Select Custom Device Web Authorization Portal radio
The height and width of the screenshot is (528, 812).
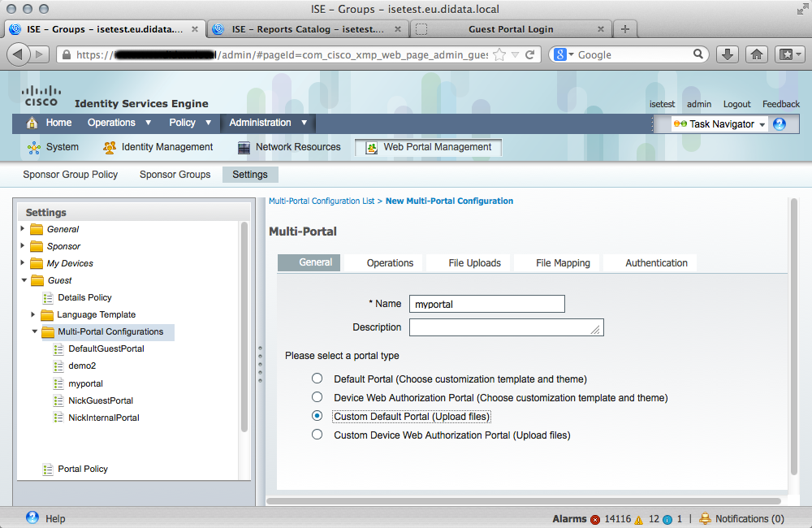[317, 435]
